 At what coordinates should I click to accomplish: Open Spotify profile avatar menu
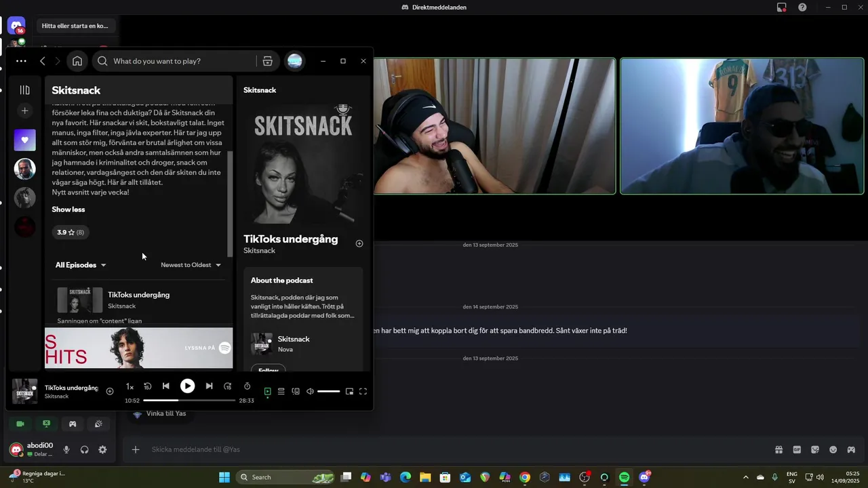pos(294,61)
